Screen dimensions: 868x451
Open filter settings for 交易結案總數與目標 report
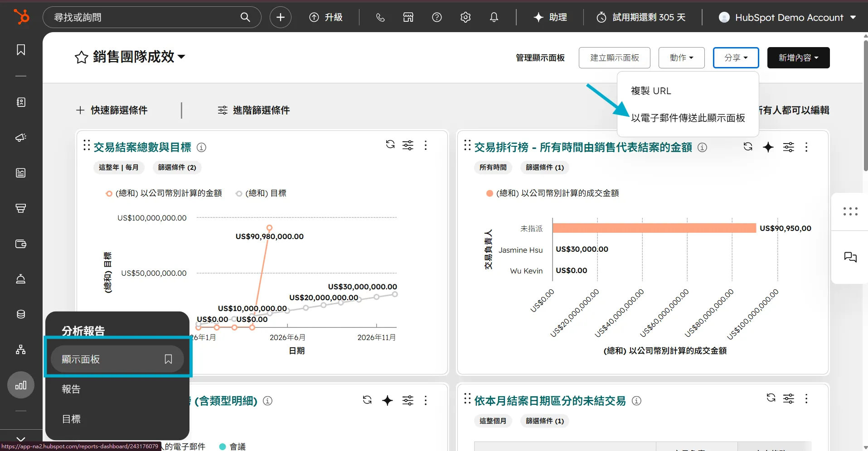[x=408, y=145]
